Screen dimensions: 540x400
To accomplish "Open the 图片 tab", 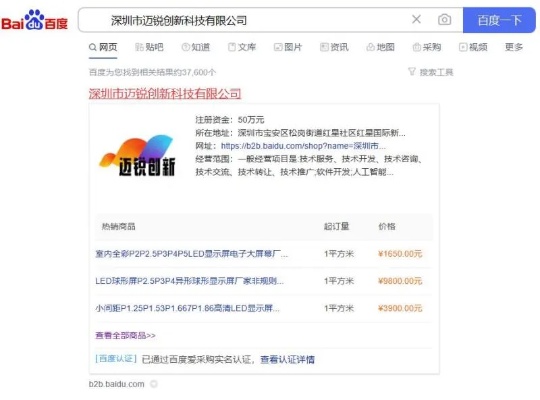I will click(288, 47).
